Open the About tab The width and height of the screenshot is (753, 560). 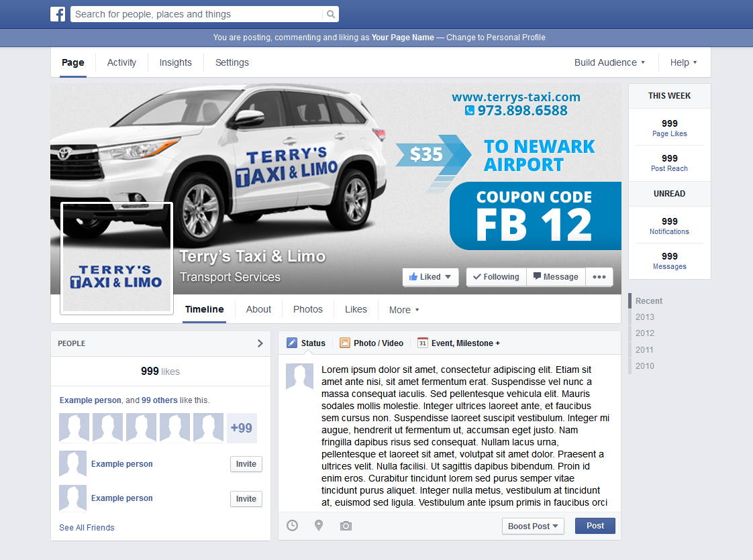[x=258, y=309]
